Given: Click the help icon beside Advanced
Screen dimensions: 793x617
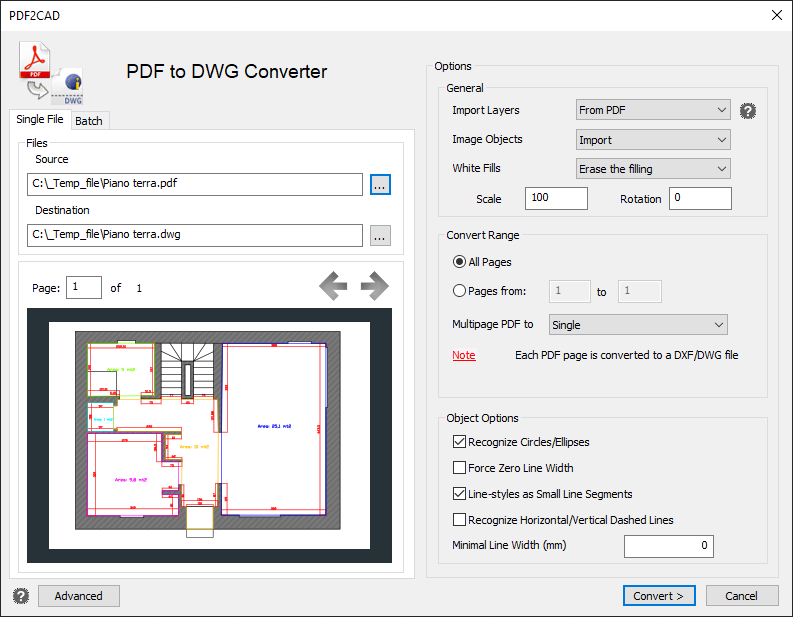Looking at the screenshot, I should point(21,596).
